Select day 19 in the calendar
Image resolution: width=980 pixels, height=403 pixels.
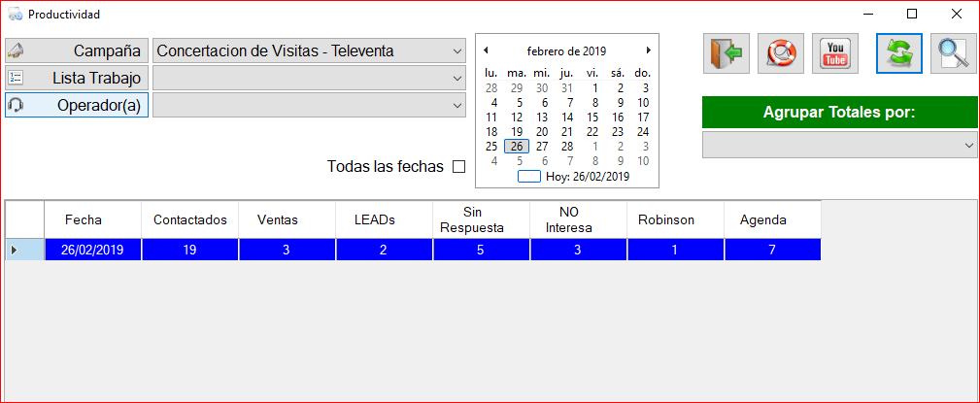click(x=517, y=132)
